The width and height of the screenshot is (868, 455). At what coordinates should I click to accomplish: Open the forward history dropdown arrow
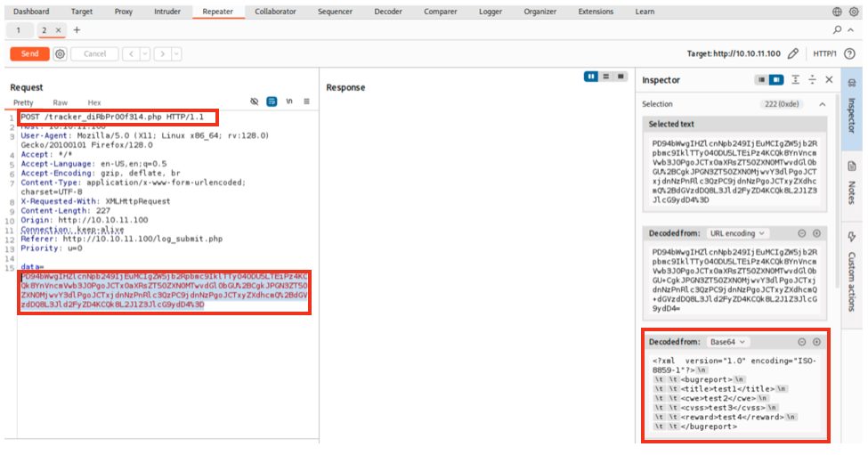click(176, 53)
